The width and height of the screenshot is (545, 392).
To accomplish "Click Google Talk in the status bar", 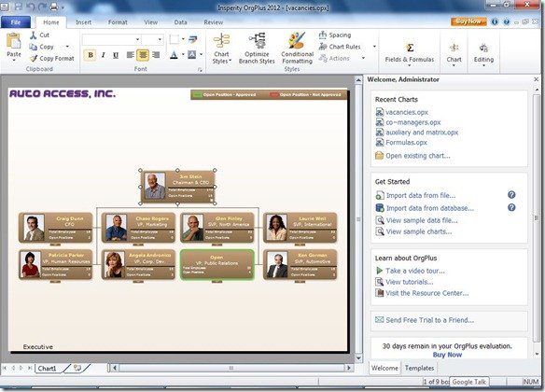I will tap(468, 382).
